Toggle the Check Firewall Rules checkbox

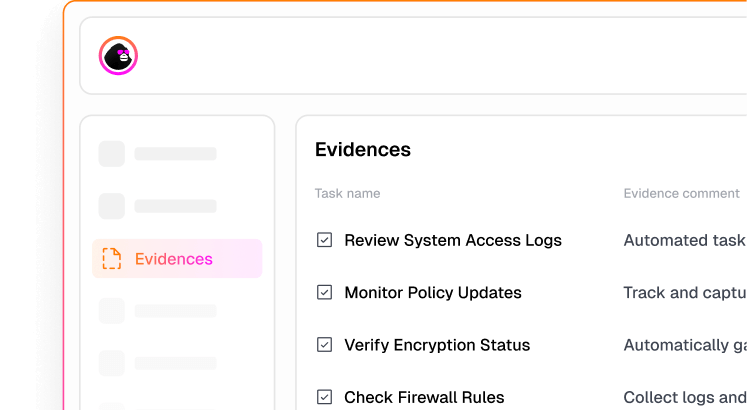324,397
